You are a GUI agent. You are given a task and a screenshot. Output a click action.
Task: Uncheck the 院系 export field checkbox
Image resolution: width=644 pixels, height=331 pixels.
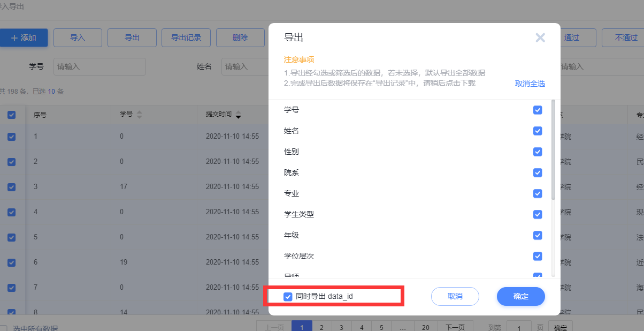click(538, 172)
